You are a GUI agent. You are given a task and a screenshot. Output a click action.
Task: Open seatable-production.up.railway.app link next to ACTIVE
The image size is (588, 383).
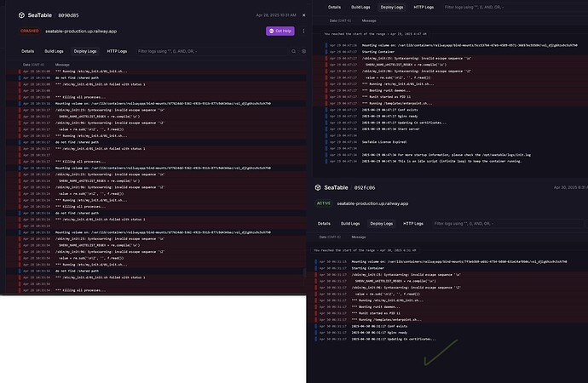point(372,203)
